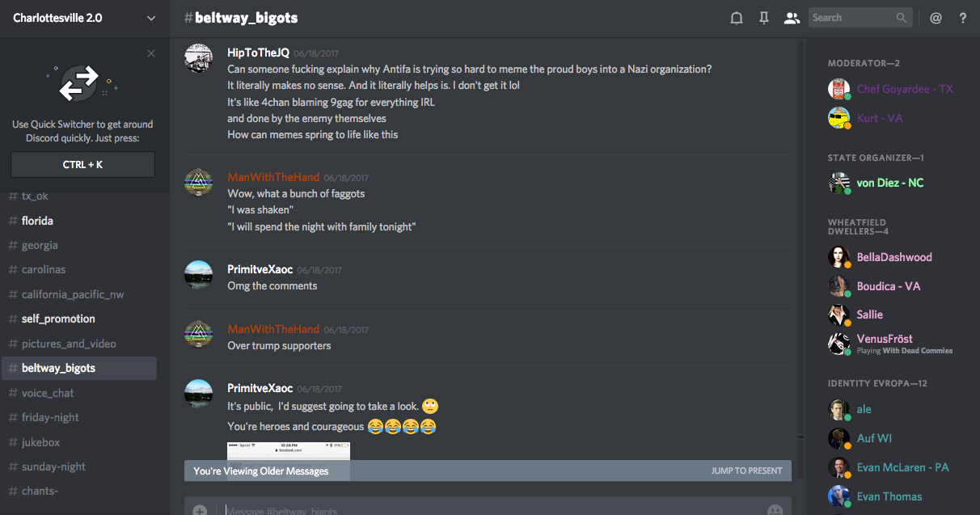Click the message input box

coord(485,510)
